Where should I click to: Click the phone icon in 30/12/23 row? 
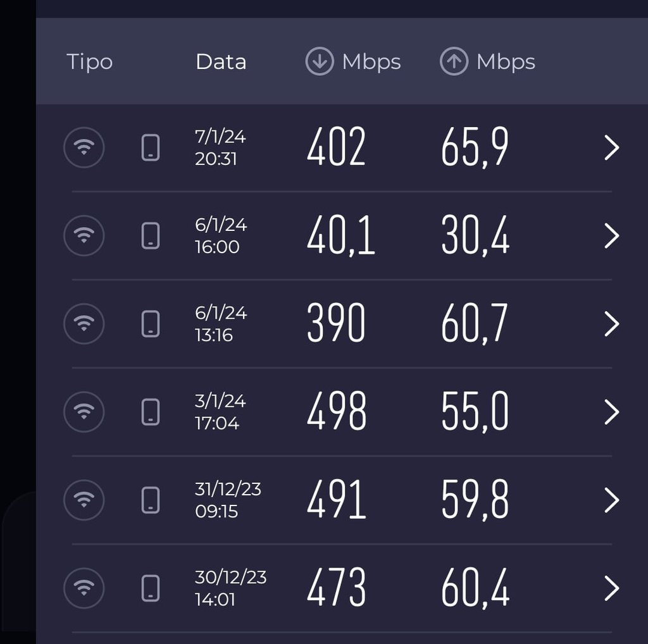(151, 588)
